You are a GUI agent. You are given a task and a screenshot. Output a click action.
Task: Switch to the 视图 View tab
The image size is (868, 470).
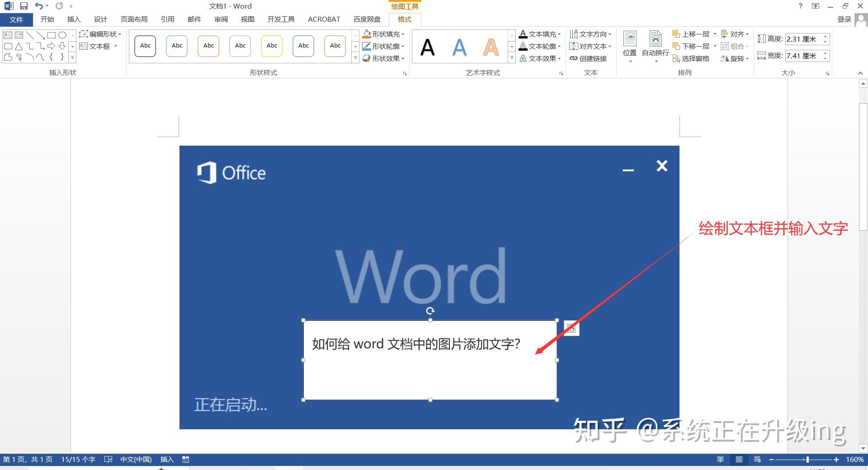coord(247,19)
